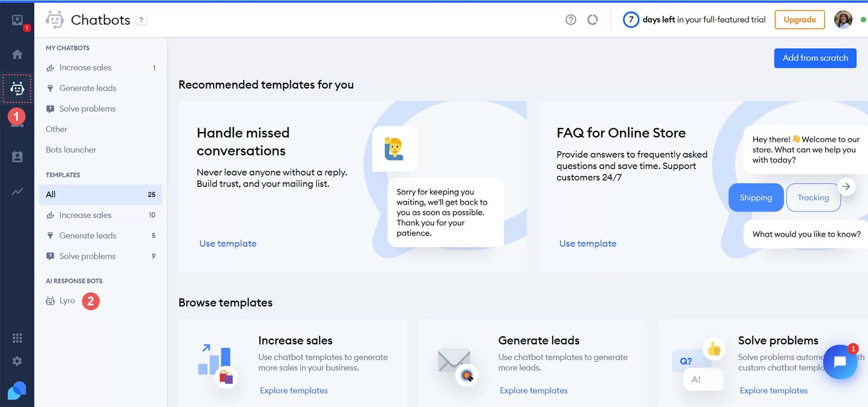Open the Settings gear icon
This screenshot has height=407, width=868.
pyautogui.click(x=17, y=361)
